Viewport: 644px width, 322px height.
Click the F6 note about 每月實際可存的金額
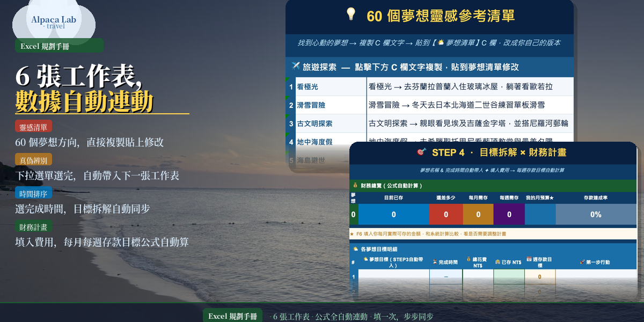click(x=493, y=234)
